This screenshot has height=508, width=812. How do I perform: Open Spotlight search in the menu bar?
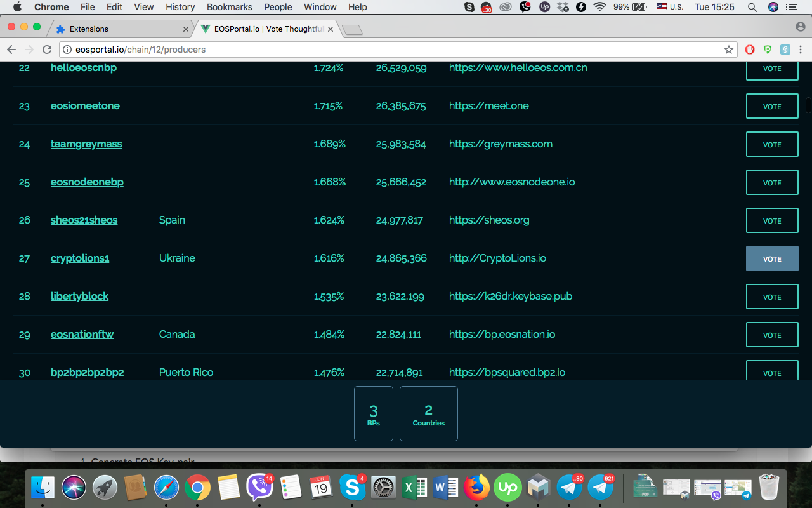[752, 7]
